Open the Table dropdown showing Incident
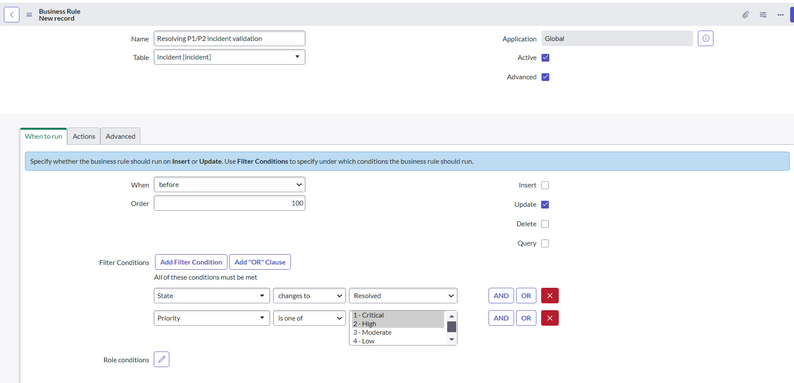This screenshot has height=383, width=794. coord(229,57)
